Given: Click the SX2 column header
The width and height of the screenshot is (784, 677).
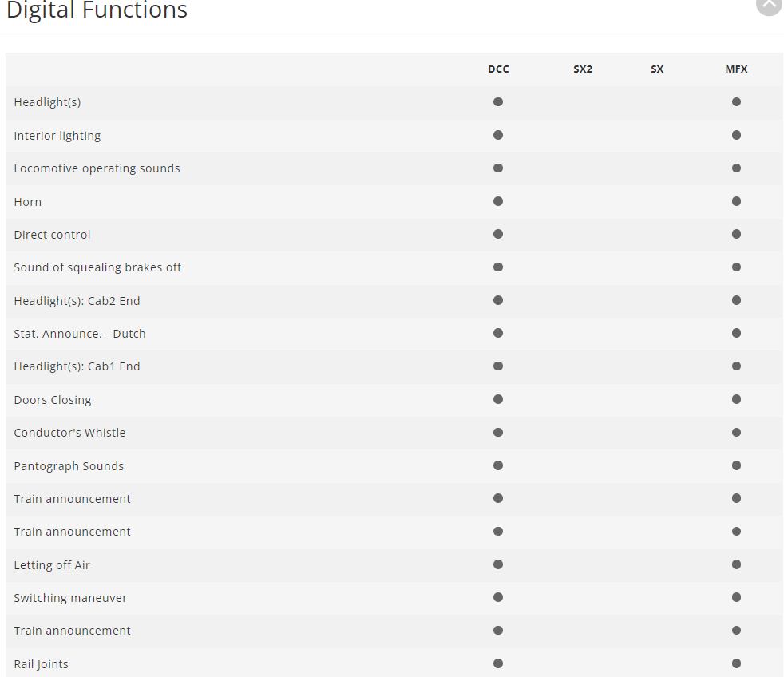Looking at the screenshot, I should pos(583,69).
